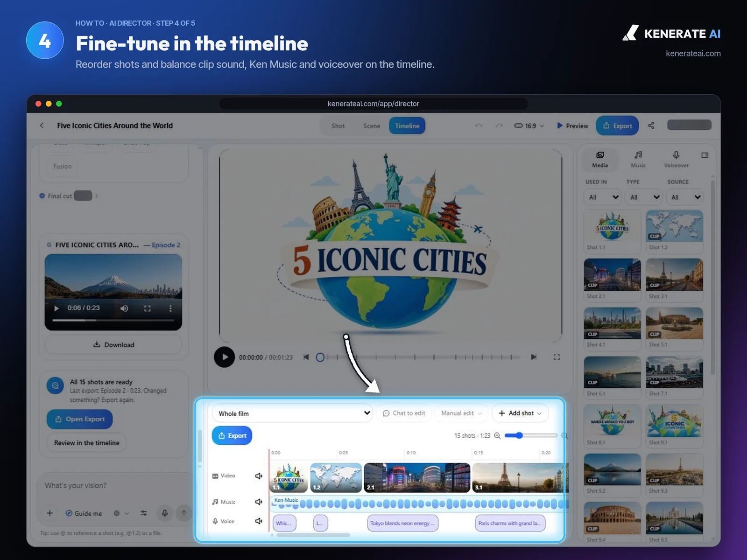Skip to the next shot in the player
The height and width of the screenshot is (560, 747).
click(534, 357)
